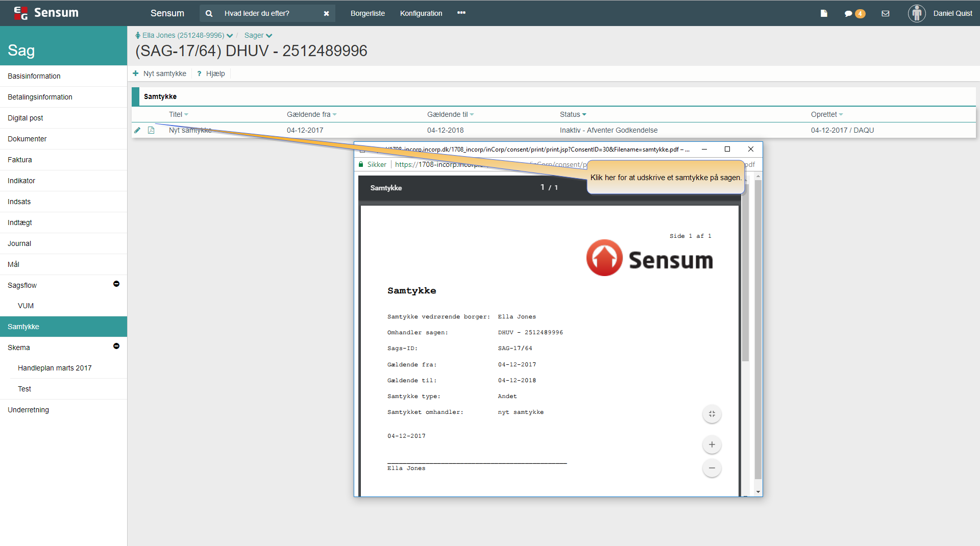
Task: Collapse the Sagsflow section
Action: [x=116, y=284]
